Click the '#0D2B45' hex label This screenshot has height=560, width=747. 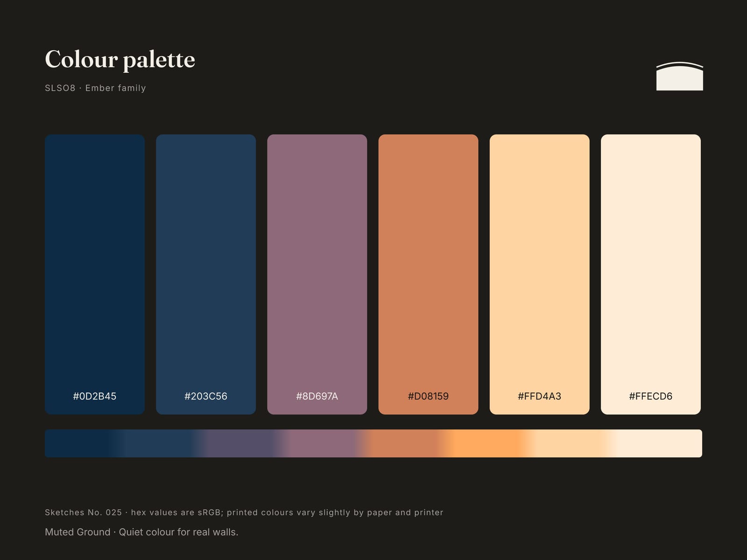(x=95, y=396)
